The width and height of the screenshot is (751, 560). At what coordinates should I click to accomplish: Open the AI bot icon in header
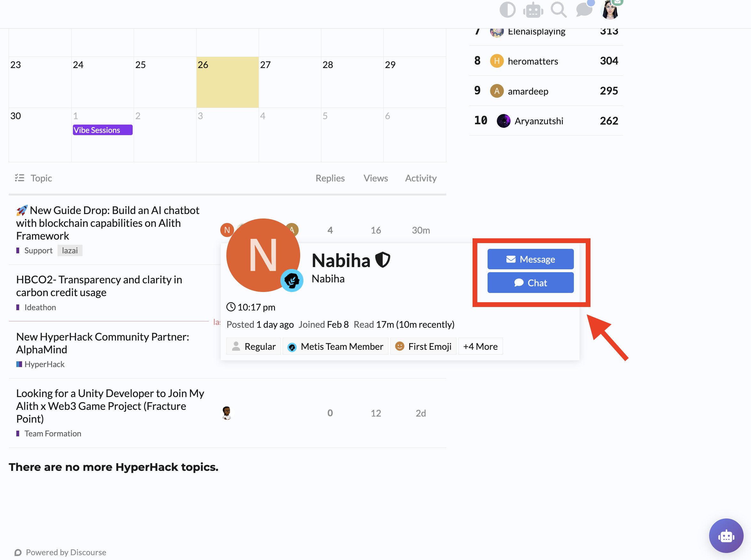[533, 10]
